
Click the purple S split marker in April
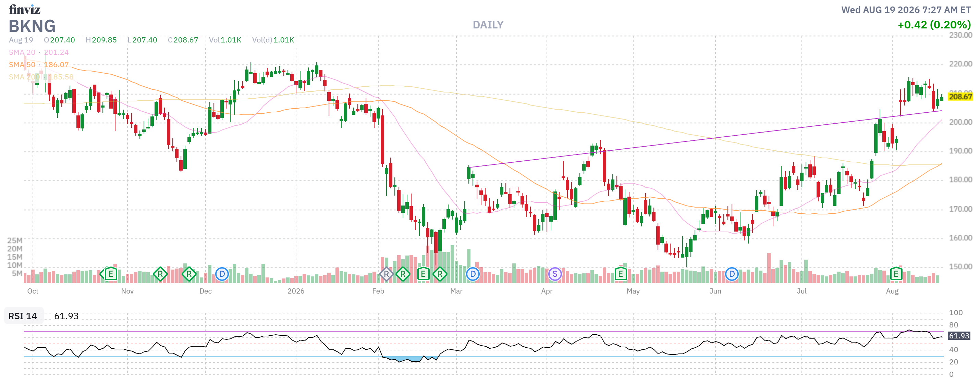click(x=555, y=274)
